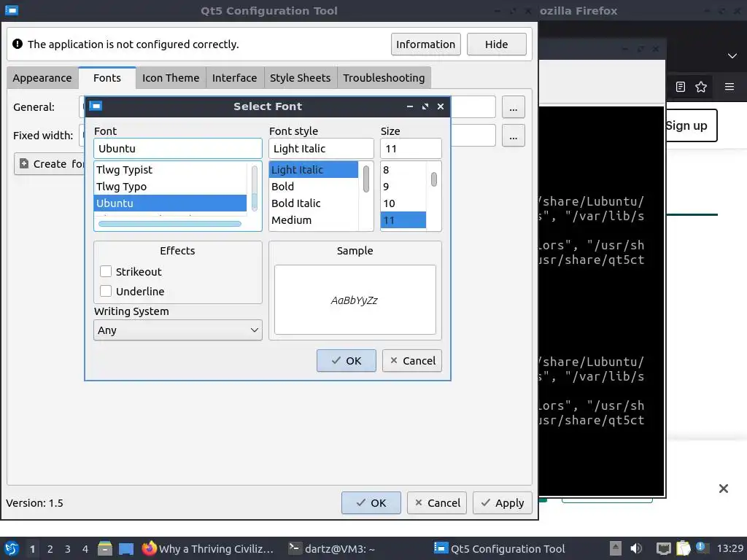This screenshot has width=747, height=560.
Task: Click main window Cancel button
Action: 437,503
